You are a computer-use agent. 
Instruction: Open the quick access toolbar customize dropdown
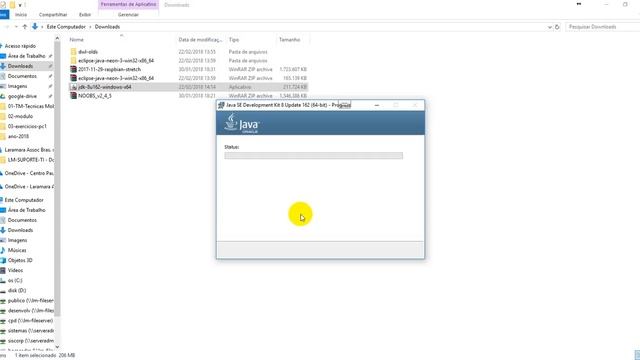20,5
